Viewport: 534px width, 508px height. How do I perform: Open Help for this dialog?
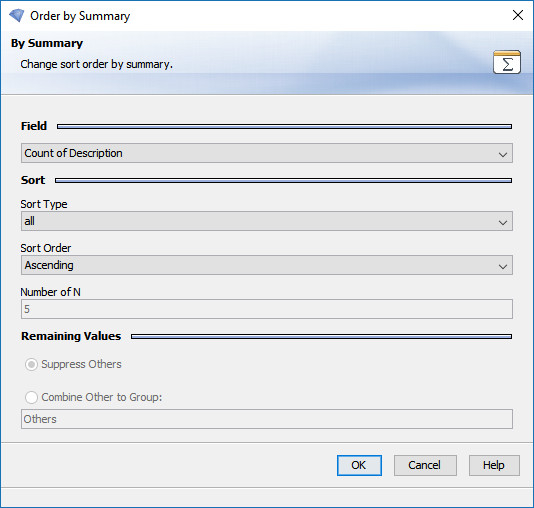pyautogui.click(x=494, y=465)
